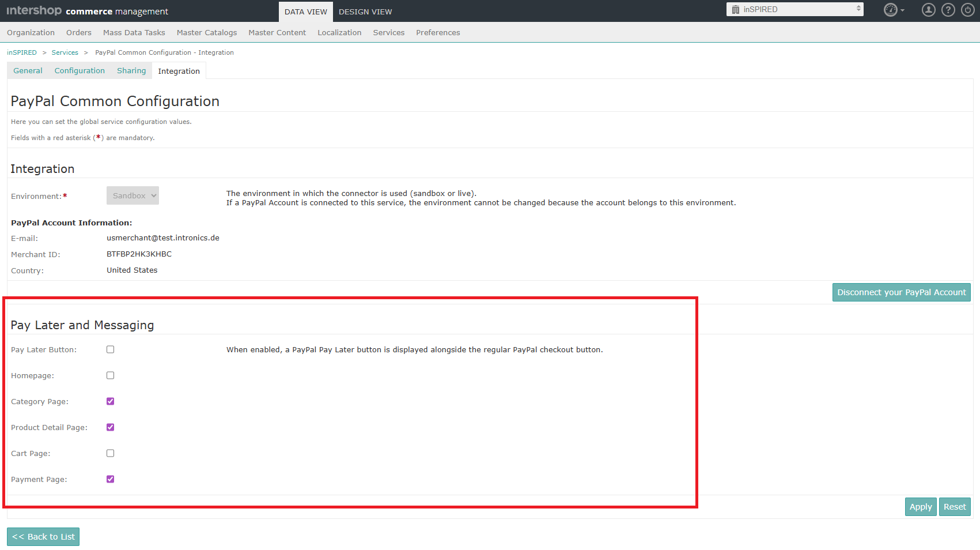Open the help question mark icon

pyautogui.click(x=948, y=10)
